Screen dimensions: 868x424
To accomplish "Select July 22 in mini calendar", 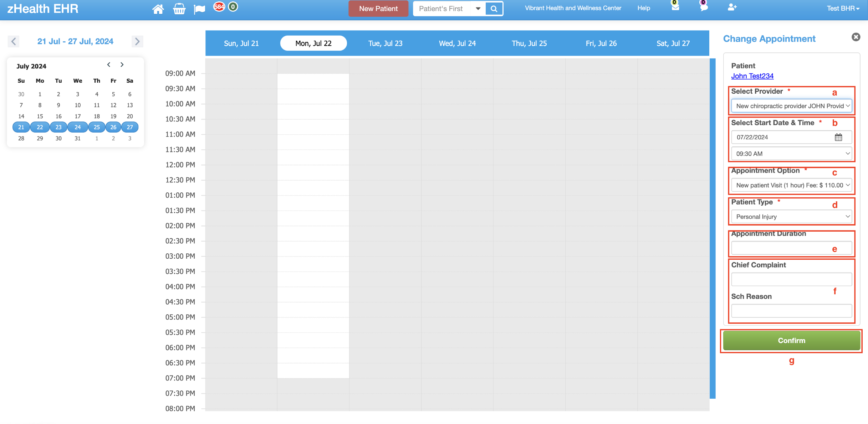I will (40, 127).
